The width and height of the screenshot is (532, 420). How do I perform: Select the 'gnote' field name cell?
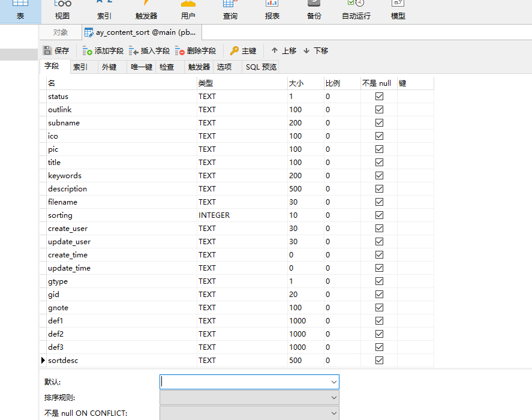[122, 308]
